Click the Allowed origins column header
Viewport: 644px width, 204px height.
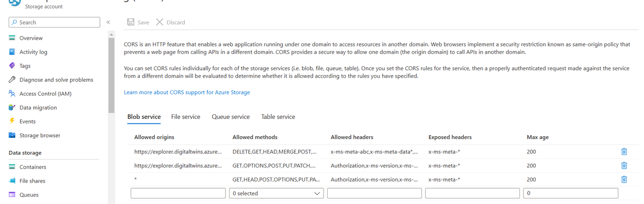tap(154, 137)
